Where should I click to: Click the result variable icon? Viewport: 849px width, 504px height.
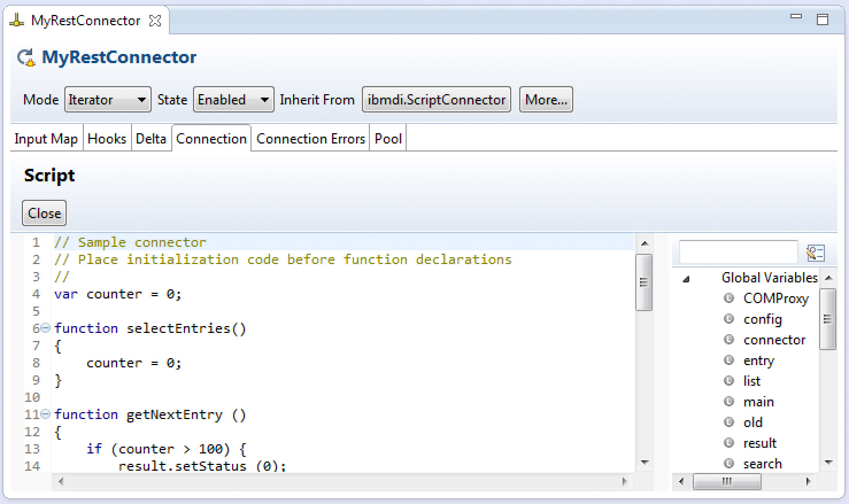coord(729,443)
